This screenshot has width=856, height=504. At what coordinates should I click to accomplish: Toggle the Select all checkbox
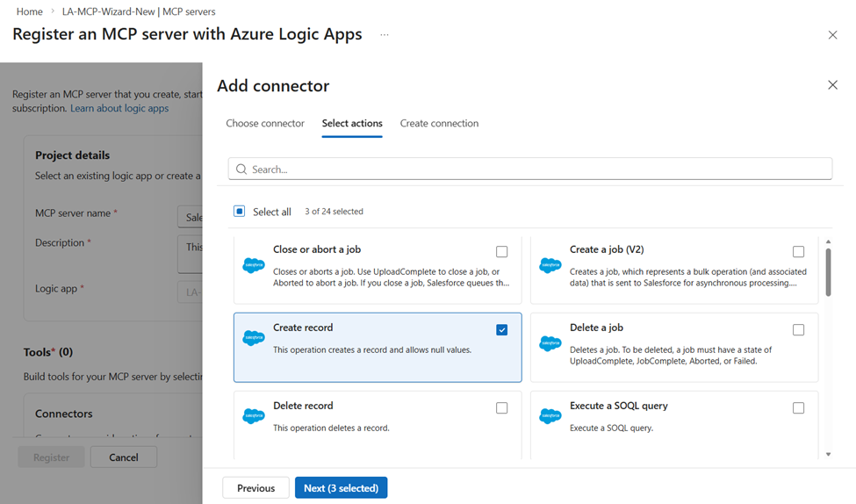(x=240, y=212)
